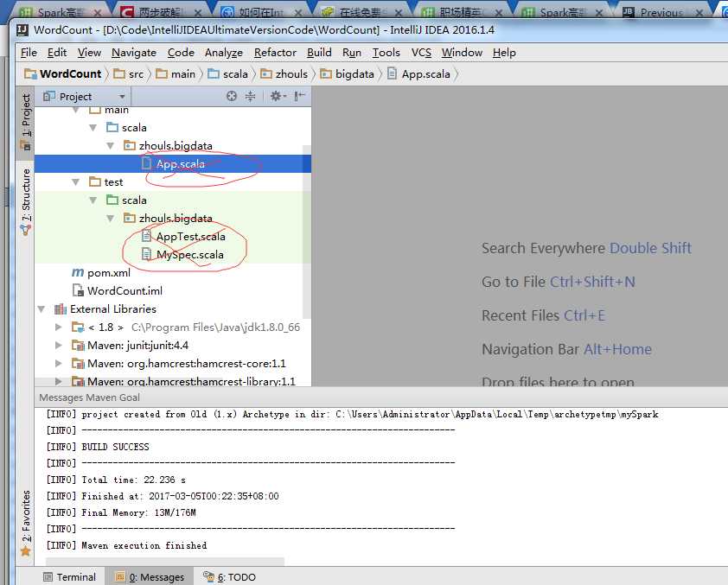Click the collapse all icon
728x585 pixels.
(250, 96)
